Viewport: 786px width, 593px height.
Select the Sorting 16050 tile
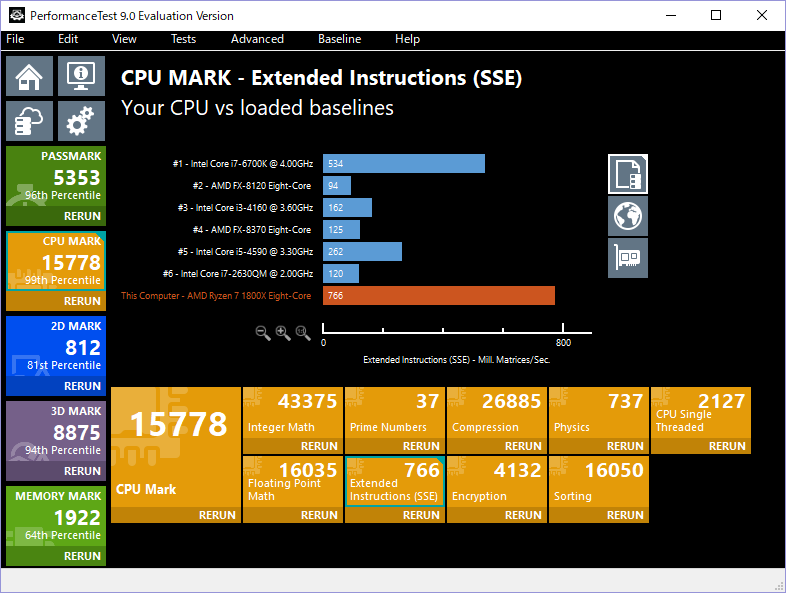599,481
